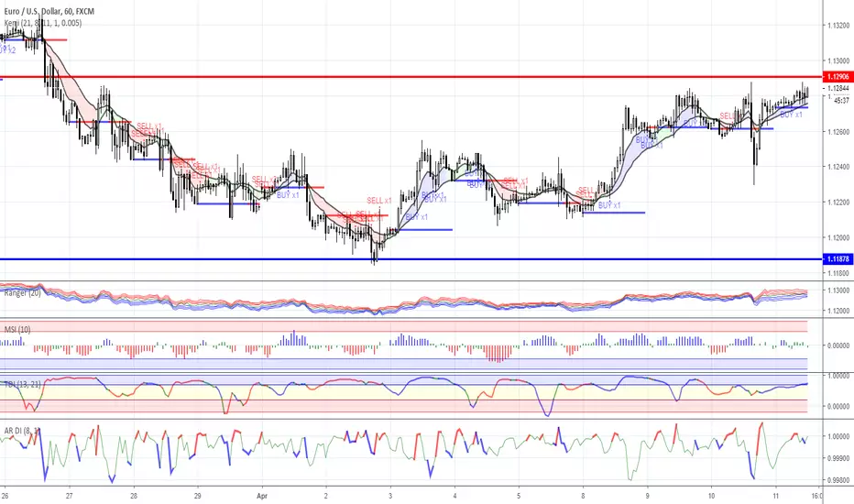Select the Kenji indicator legend label
This screenshot has height=504, width=854.
43,23
